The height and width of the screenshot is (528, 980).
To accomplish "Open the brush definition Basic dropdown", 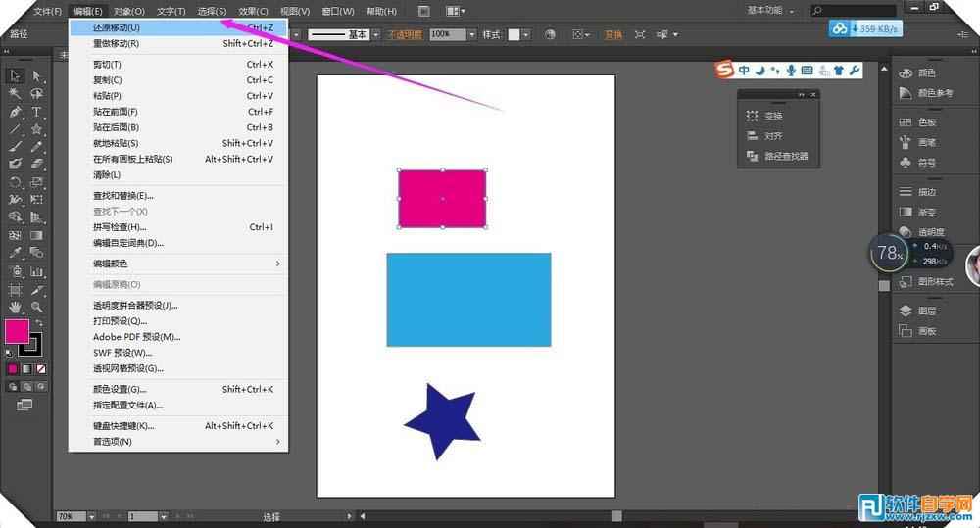I will click(x=375, y=35).
